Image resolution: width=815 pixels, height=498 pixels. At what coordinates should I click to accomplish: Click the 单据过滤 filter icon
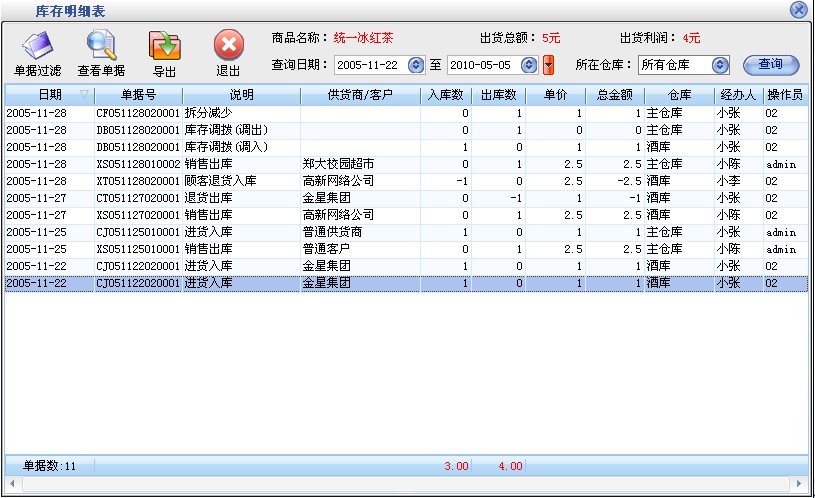[37, 46]
